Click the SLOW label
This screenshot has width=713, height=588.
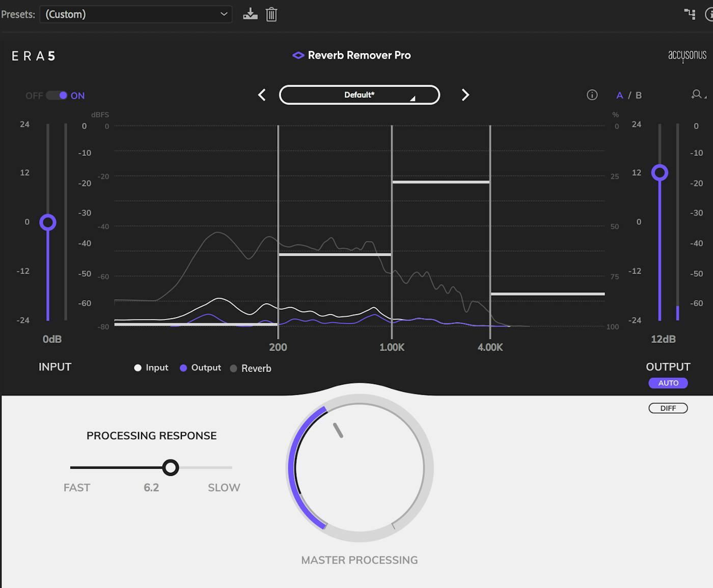click(224, 488)
